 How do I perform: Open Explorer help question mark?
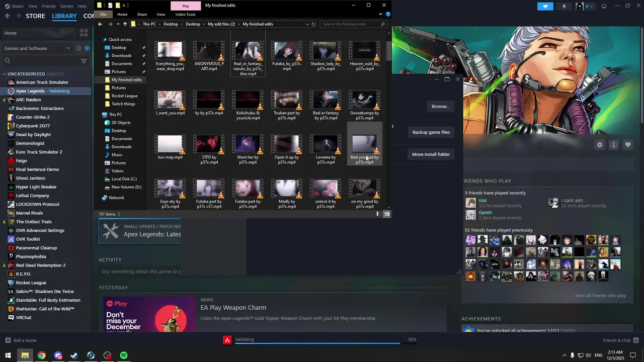pyautogui.click(x=387, y=14)
